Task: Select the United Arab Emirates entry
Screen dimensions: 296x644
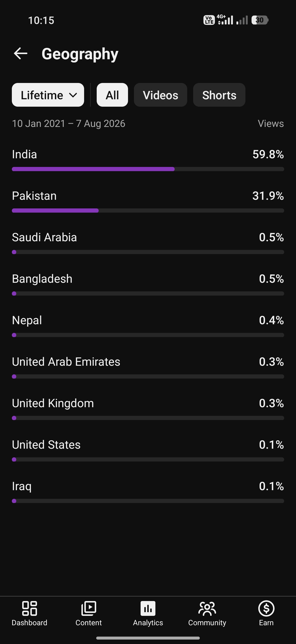Action: pyautogui.click(x=148, y=367)
